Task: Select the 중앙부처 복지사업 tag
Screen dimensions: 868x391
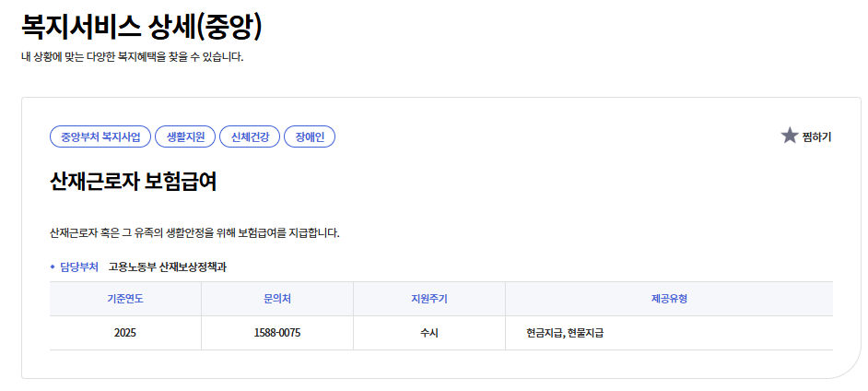Action: [x=100, y=137]
